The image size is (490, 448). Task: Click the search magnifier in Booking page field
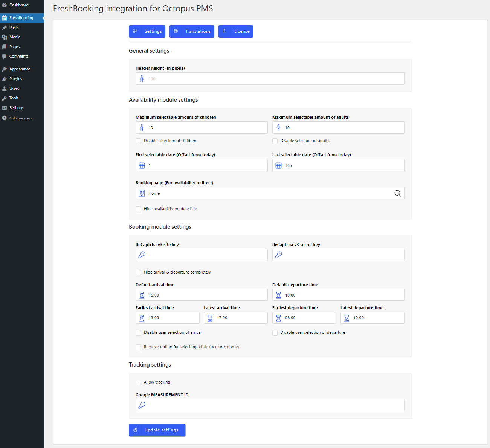pos(398,193)
